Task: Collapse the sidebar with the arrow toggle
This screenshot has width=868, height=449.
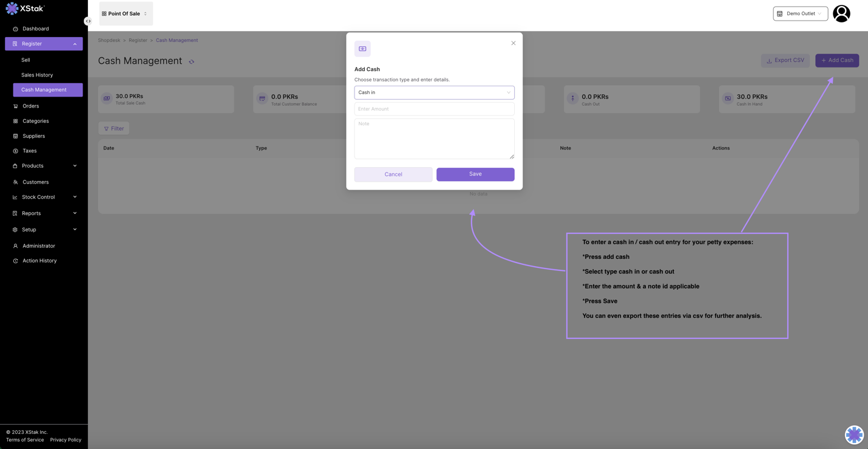Action: (88, 21)
